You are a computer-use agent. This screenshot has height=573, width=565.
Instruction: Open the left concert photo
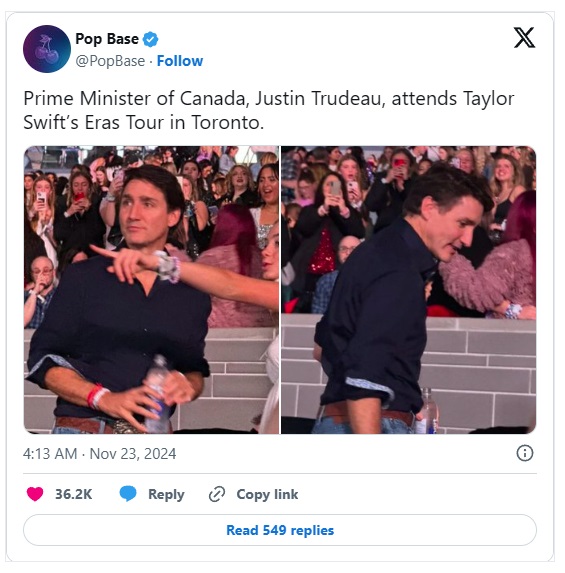(151, 290)
